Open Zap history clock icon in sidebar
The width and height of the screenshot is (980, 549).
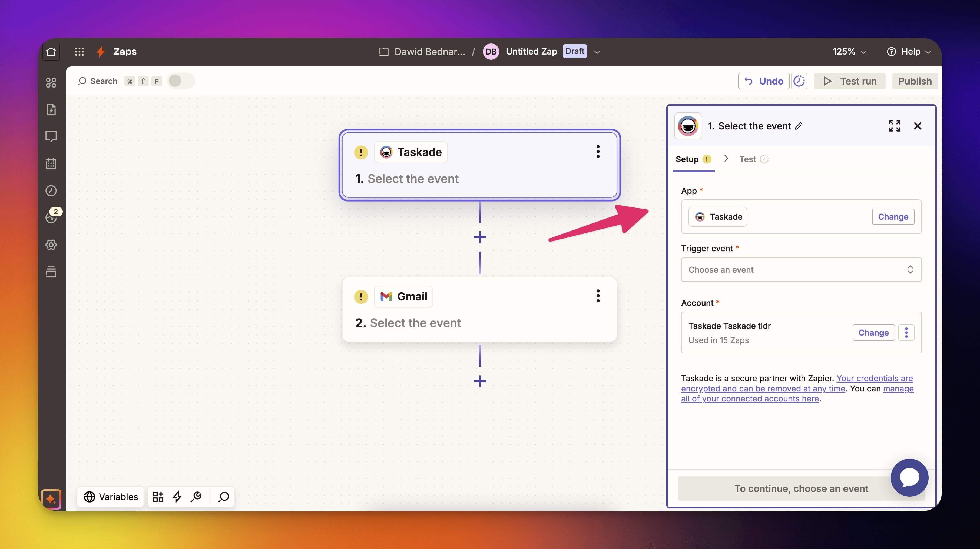(51, 190)
